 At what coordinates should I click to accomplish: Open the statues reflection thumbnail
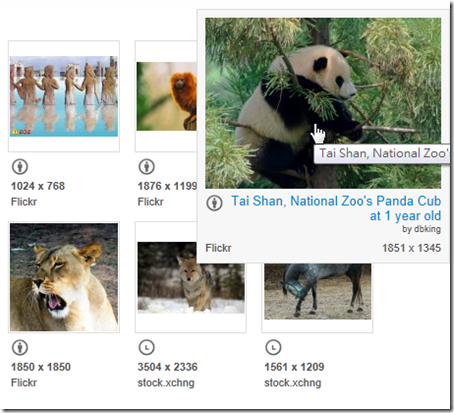[x=64, y=96]
